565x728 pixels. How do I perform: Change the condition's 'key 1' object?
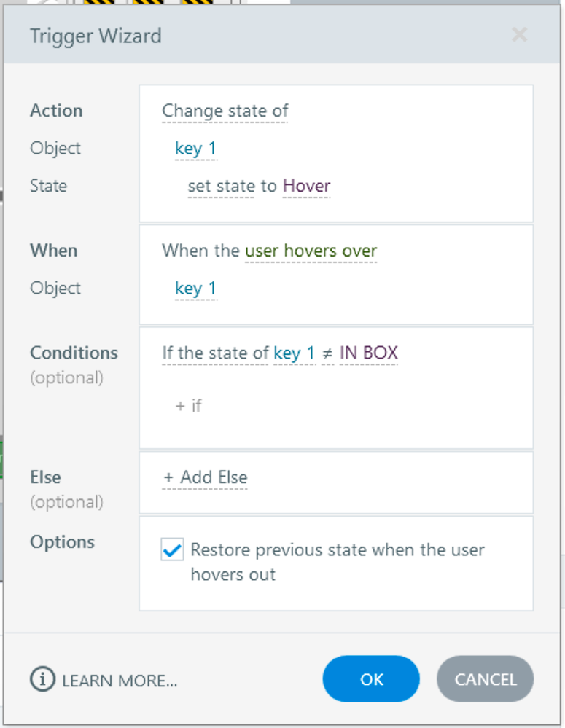click(x=294, y=353)
